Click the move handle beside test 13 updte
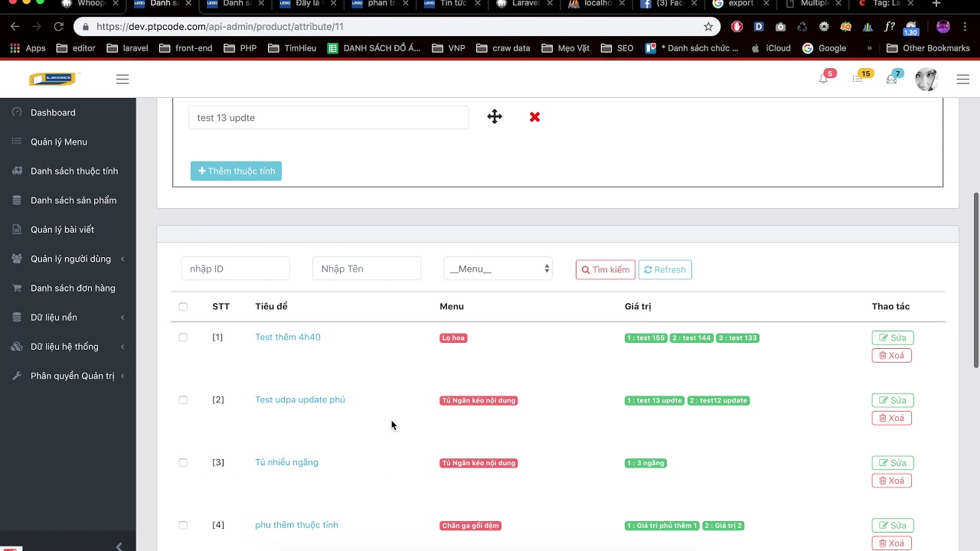Screen dimensions: 980x551 click(x=495, y=117)
